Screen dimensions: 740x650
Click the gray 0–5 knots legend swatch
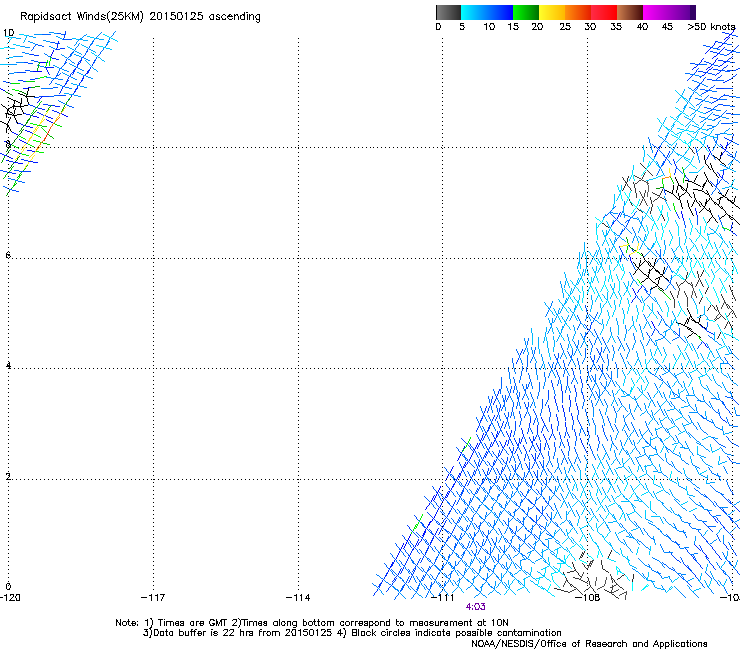(x=449, y=12)
